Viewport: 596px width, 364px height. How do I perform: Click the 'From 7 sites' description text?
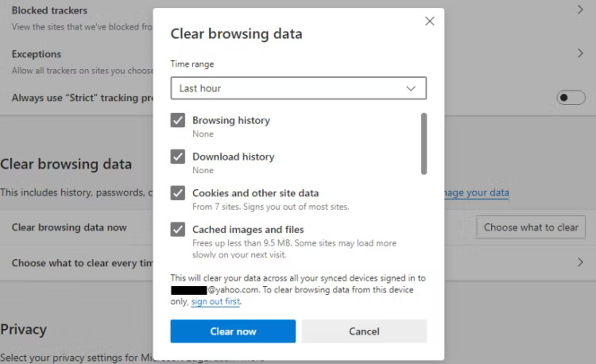270,207
